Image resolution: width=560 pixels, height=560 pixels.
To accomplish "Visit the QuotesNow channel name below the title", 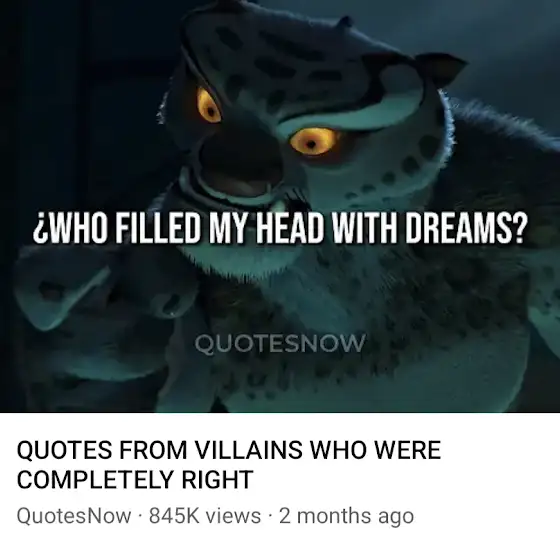I will 74,516.
